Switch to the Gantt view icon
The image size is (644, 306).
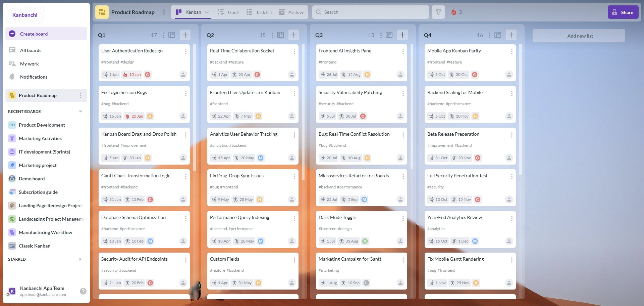point(222,12)
